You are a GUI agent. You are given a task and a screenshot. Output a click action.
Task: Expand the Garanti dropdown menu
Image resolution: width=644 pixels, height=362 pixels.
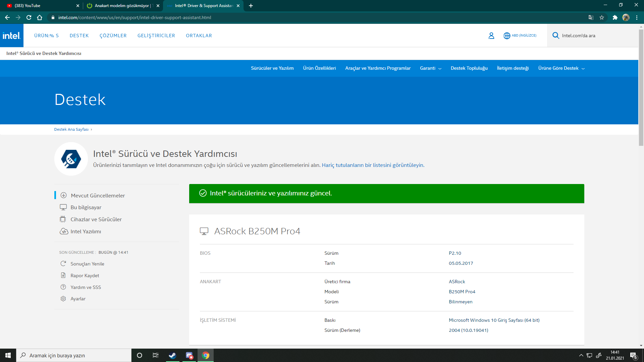coord(430,68)
